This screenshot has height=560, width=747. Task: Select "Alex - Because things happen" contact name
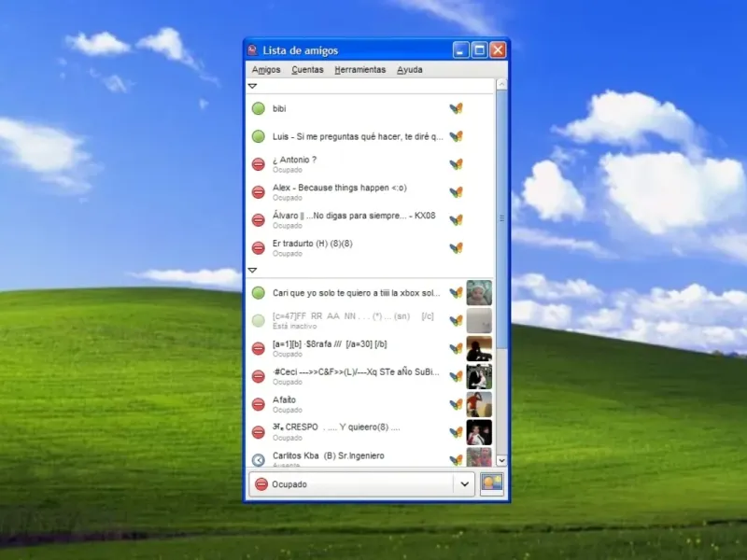pyautogui.click(x=340, y=188)
